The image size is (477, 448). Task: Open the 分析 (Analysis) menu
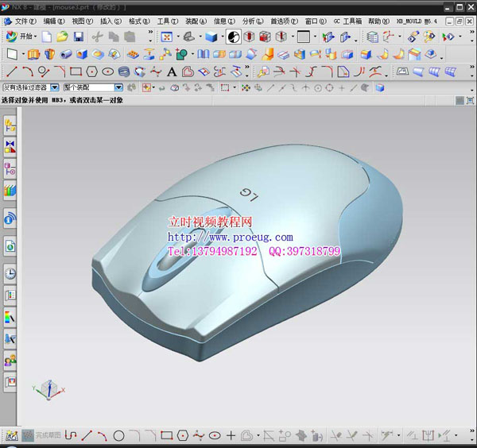[x=253, y=21]
